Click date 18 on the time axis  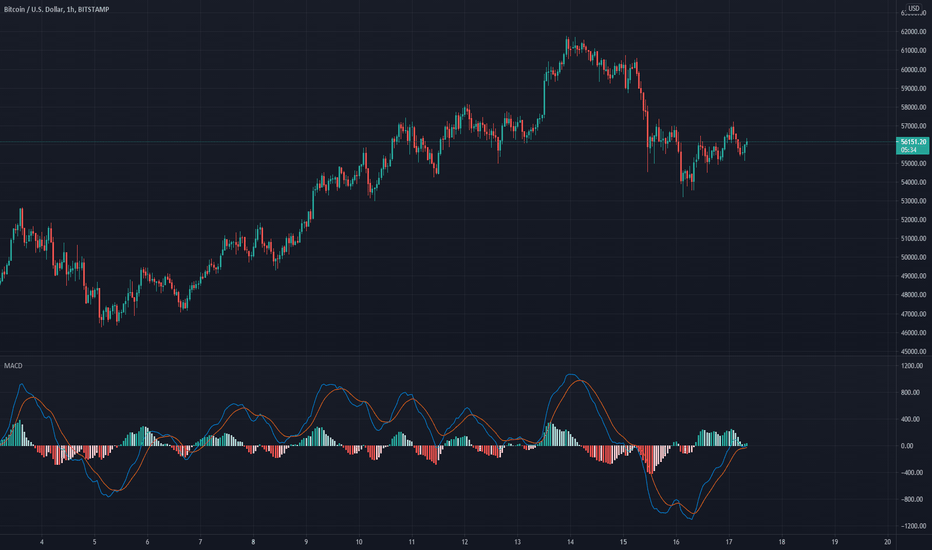782,542
